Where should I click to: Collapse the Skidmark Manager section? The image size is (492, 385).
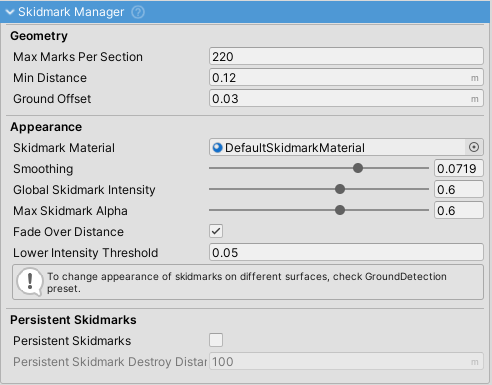tap(10, 12)
